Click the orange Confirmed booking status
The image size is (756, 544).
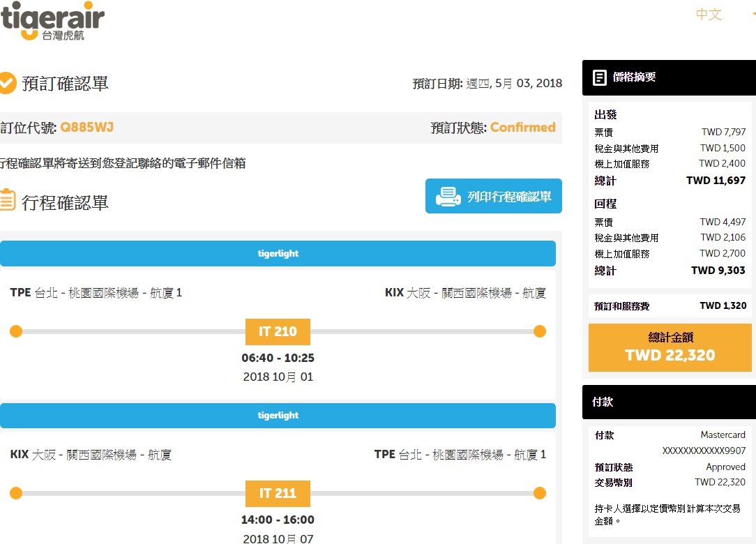click(522, 128)
